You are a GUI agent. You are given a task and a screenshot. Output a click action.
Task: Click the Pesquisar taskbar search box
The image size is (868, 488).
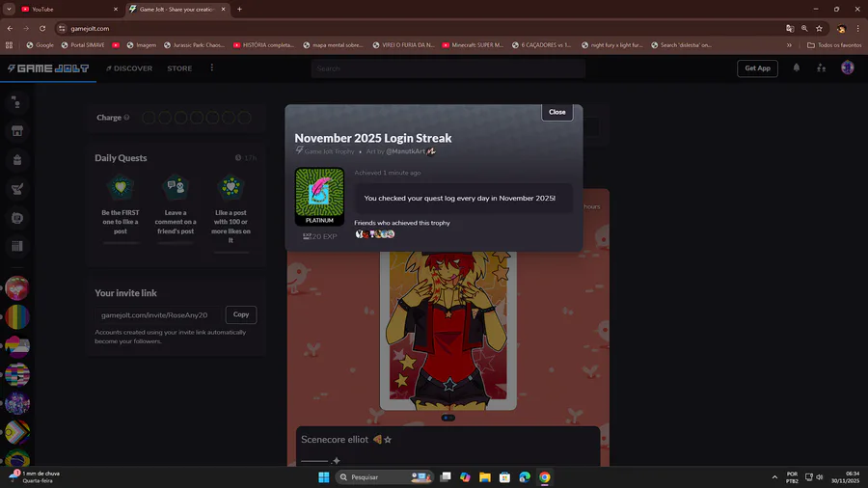(384, 477)
